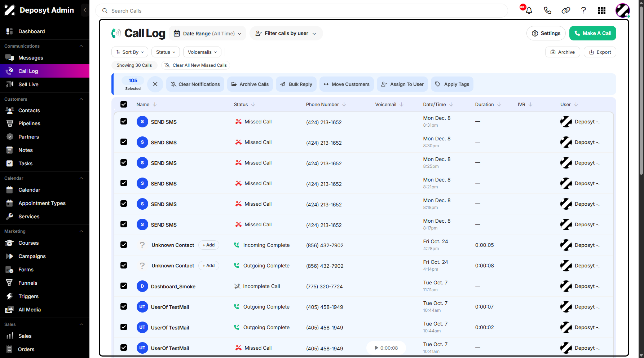Dismiss selection with the X button
Screen dimensions: 644x358
(155, 84)
